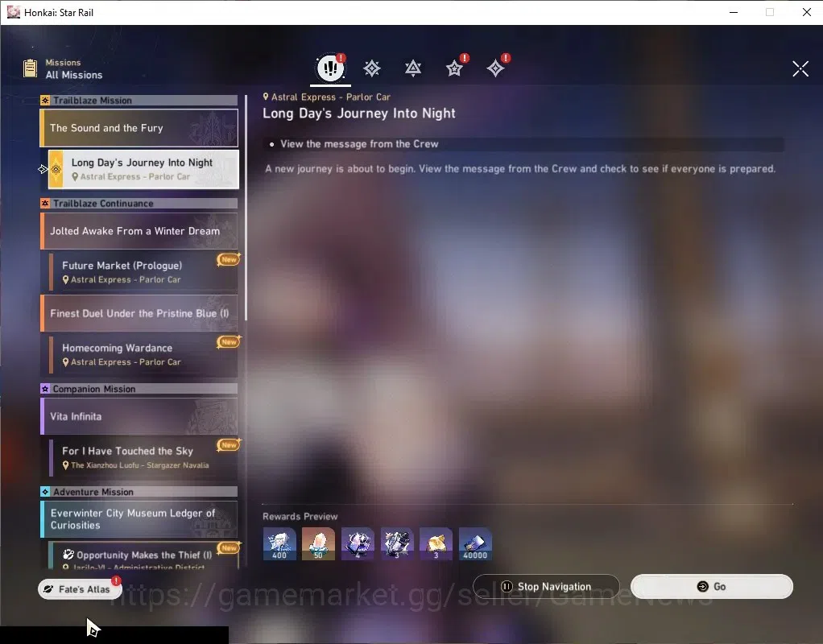Collapse the Trailblaze Mission section header
This screenshot has height=644, width=823.
[139, 101]
